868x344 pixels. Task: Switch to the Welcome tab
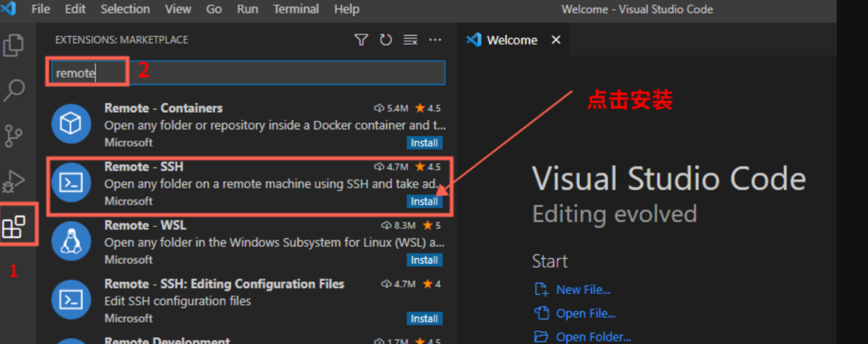point(513,40)
